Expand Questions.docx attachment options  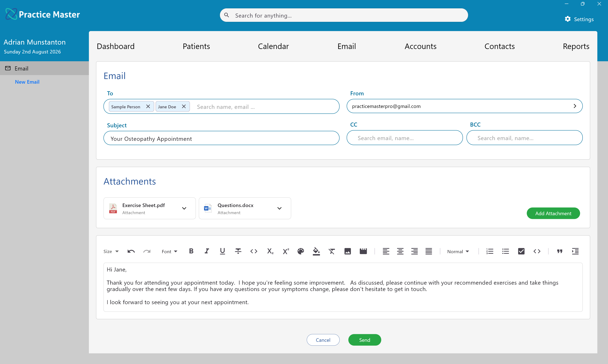[x=279, y=208]
